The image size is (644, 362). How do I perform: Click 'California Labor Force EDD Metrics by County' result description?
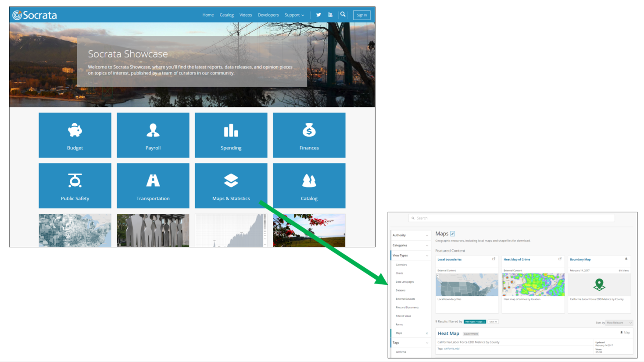(x=469, y=342)
